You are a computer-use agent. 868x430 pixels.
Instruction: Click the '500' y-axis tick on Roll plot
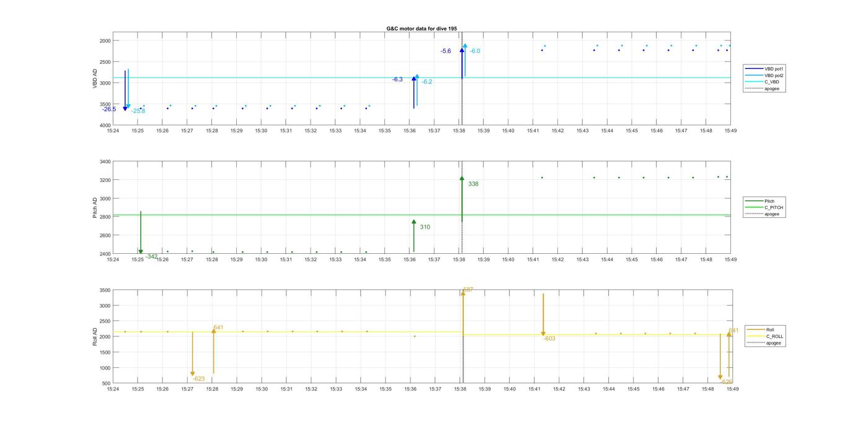coord(106,383)
